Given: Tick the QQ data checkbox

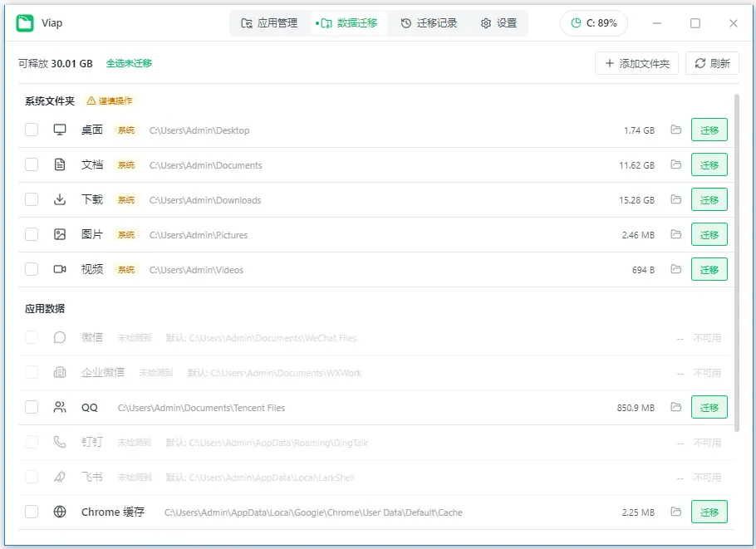Looking at the screenshot, I should (x=32, y=407).
